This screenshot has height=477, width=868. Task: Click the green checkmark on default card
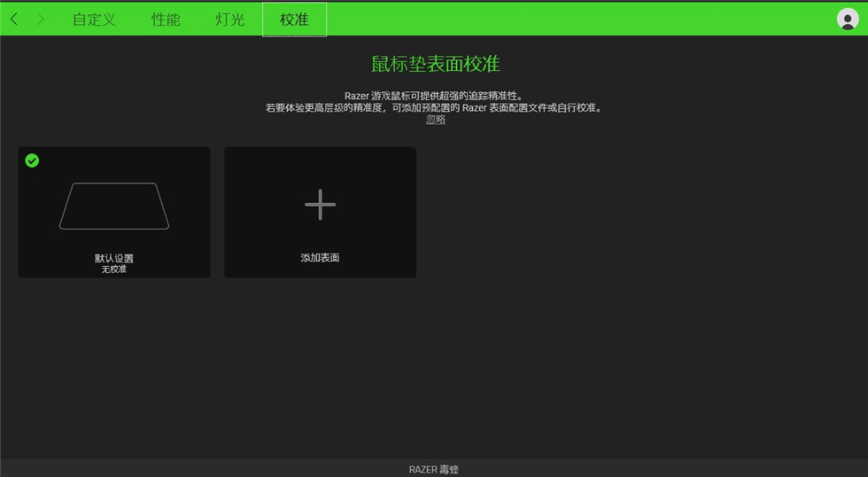(x=32, y=160)
